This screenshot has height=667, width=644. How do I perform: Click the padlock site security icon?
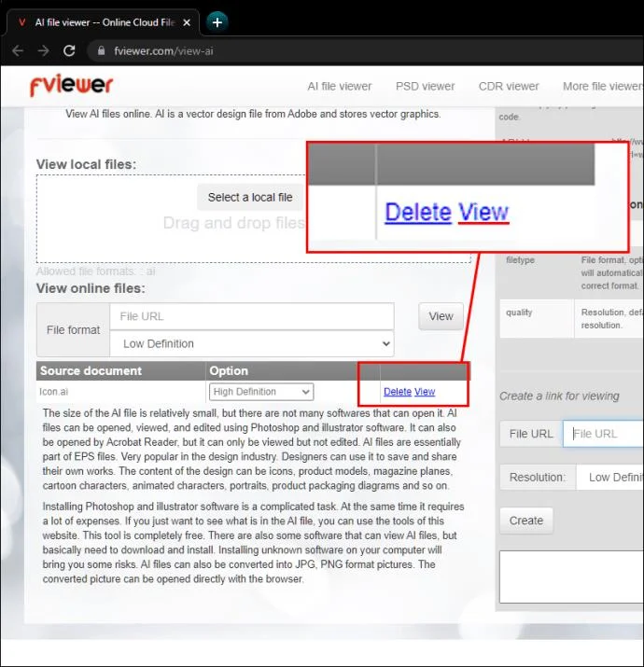(102, 51)
